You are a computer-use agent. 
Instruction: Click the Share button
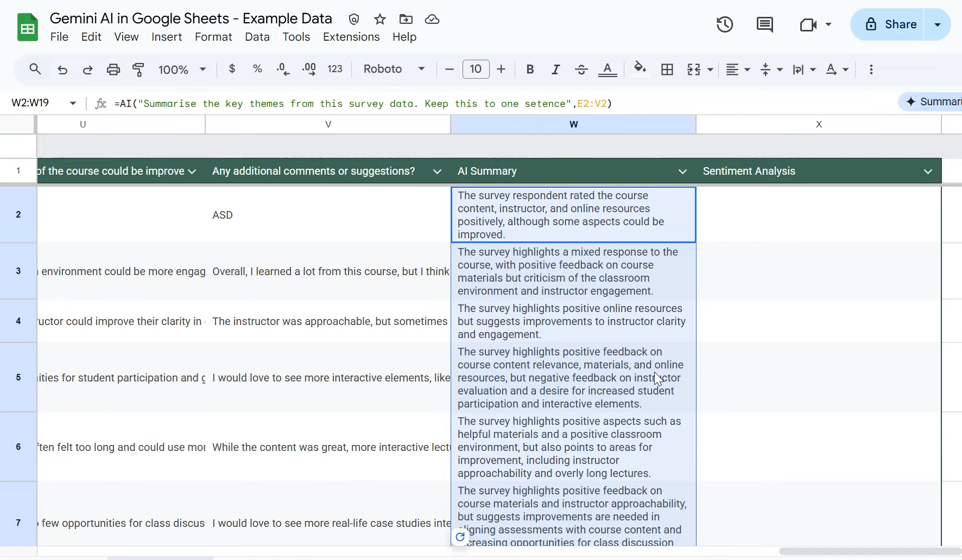click(887, 24)
